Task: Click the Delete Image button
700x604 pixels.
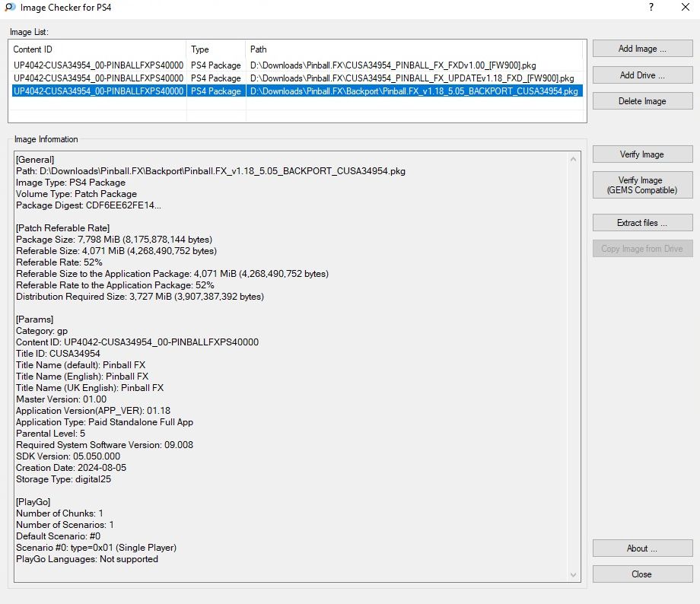Action: (x=642, y=101)
